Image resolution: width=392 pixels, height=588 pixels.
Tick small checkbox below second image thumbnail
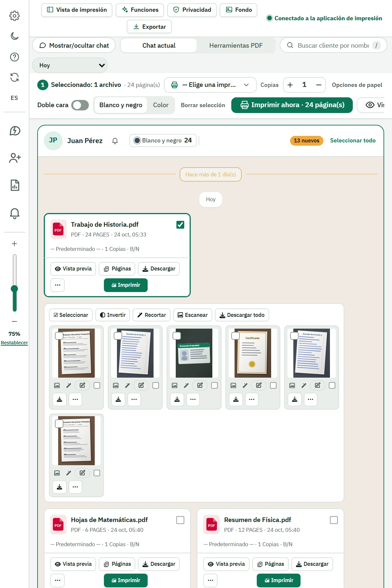[x=156, y=385]
